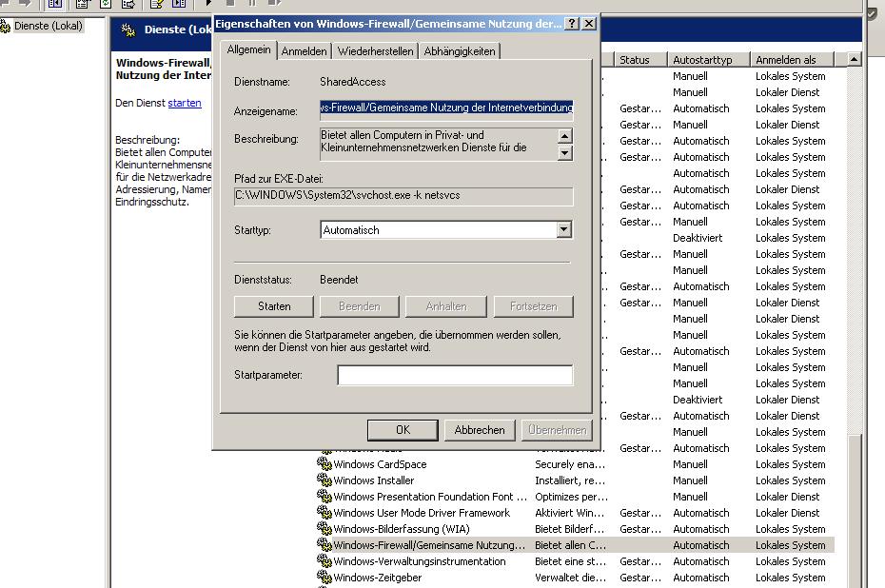The image size is (885, 588).
Task: Click the greyed Beenden button
Action: [x=360, y=306]
